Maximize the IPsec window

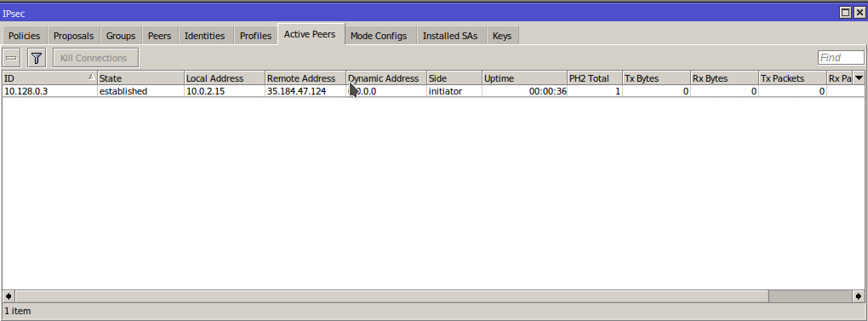point(845,12)
